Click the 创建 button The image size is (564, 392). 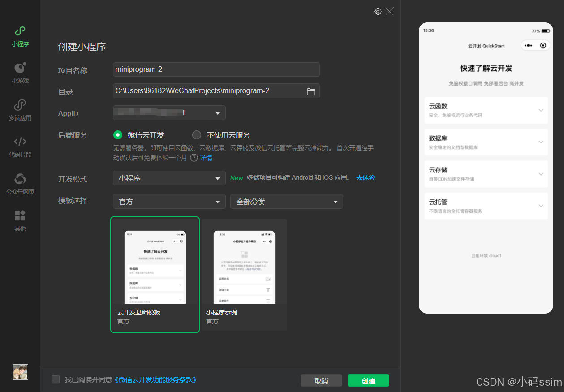(x=368, y=381)
